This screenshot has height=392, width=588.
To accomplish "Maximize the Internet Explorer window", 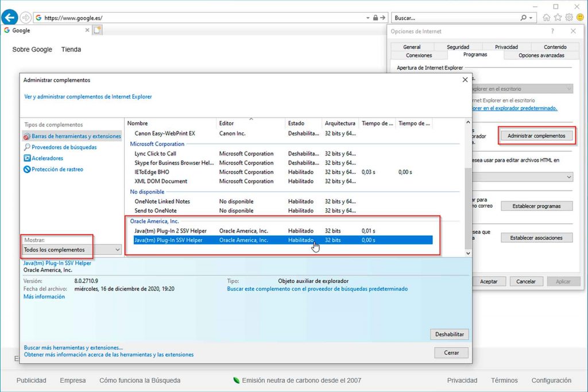I will [x=556, y=6].
